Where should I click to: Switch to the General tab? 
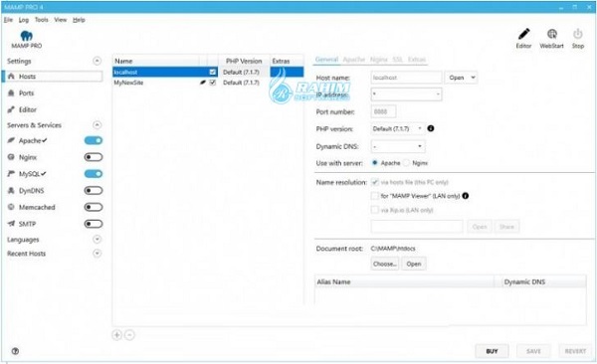[326, 60]
